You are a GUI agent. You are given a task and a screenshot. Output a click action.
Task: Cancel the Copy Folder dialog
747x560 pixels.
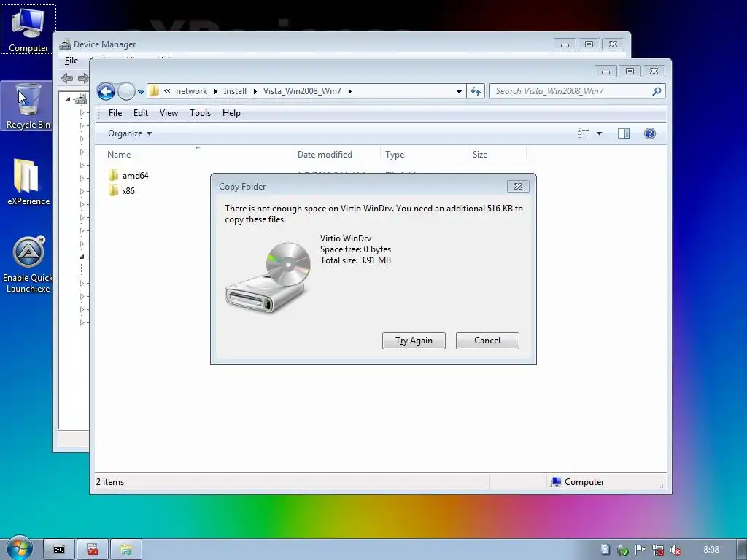click(x=487, y=341)
